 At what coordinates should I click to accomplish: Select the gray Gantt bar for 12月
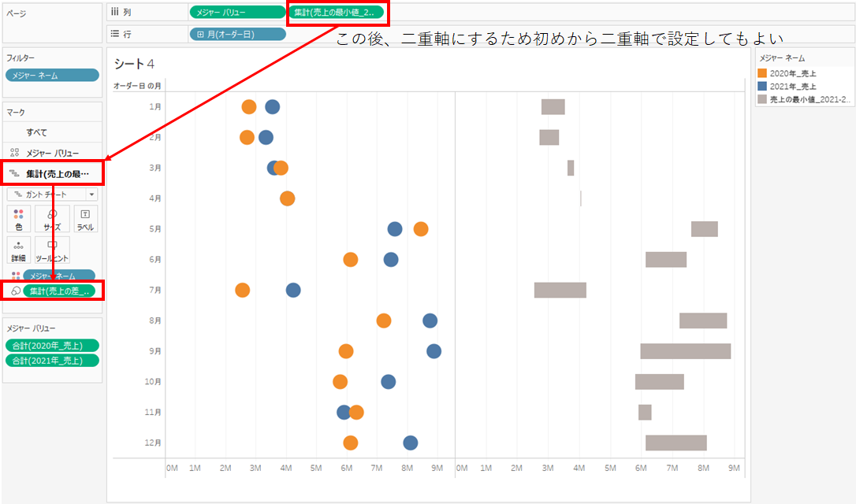pos(676,443)
